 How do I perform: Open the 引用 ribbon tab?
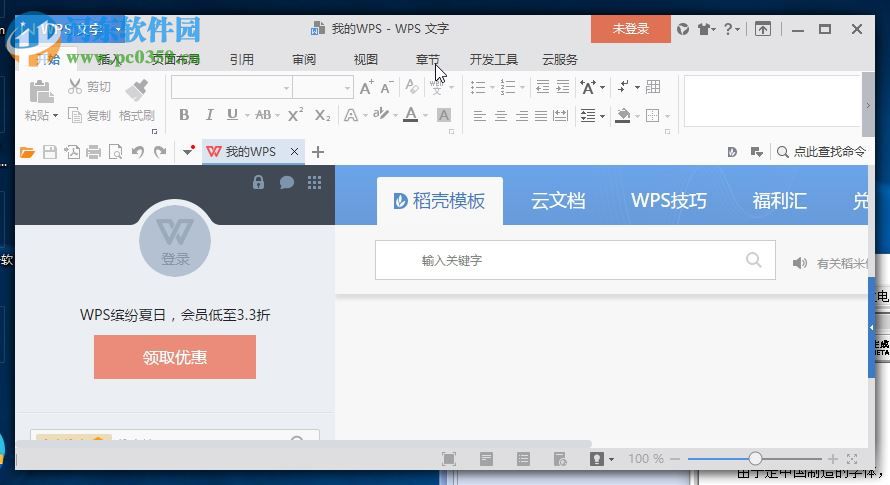(x=242, y=59)
